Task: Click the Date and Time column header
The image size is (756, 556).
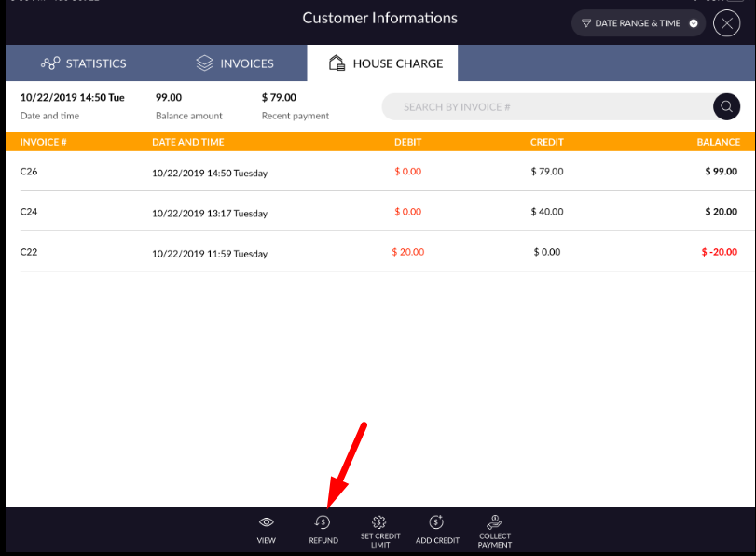Action: pyautogui.click(x=188, y=143)
